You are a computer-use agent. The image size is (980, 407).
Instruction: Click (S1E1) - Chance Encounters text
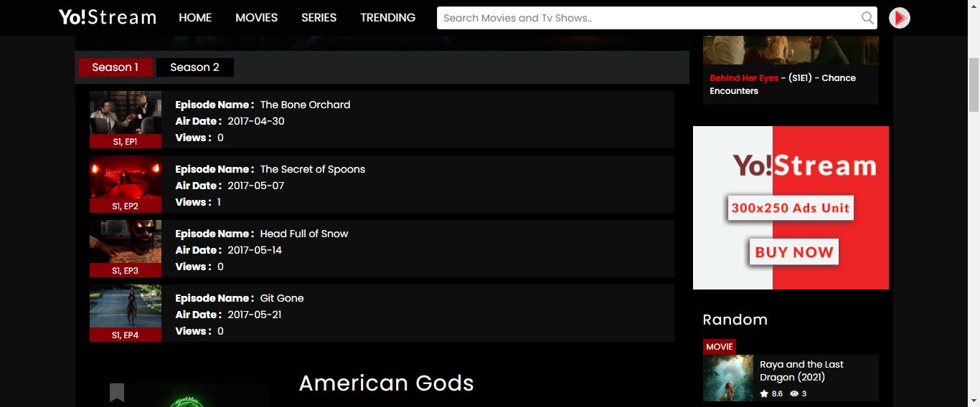783,85
